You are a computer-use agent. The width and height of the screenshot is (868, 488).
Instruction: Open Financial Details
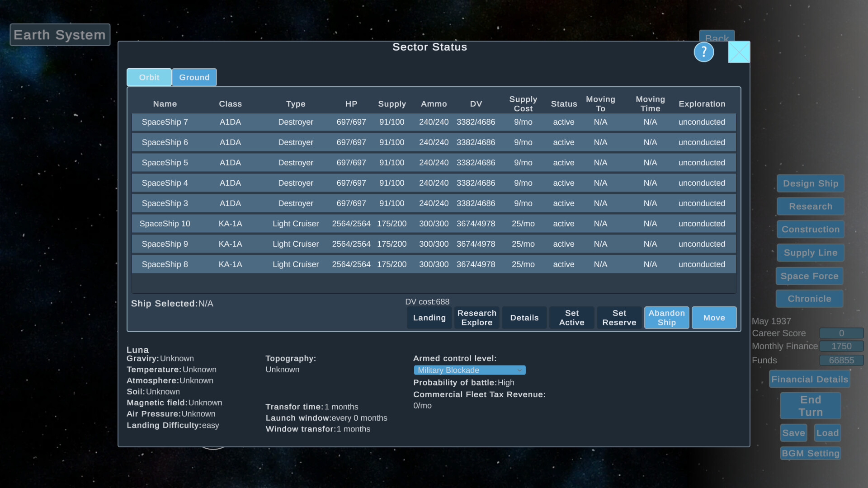pyautogui.click(x=809, y=379)
